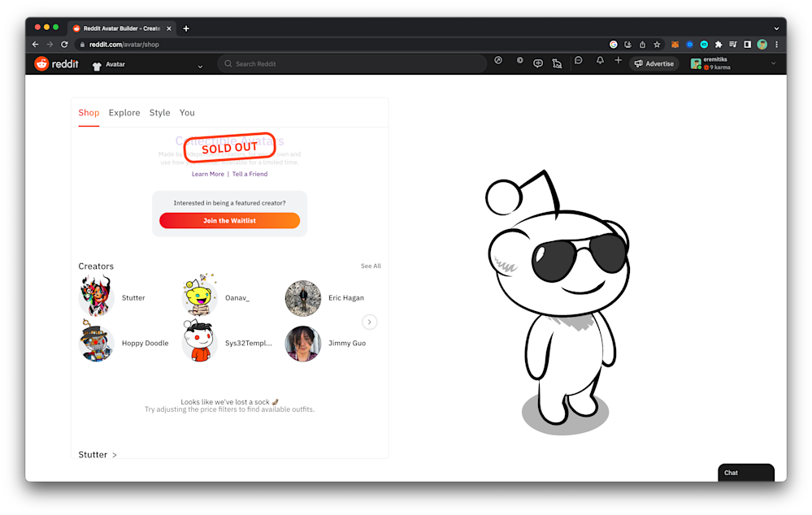Click the Learn More link
Screen dimensions: 812x515
pyautogui.click(x=207, y=174)
